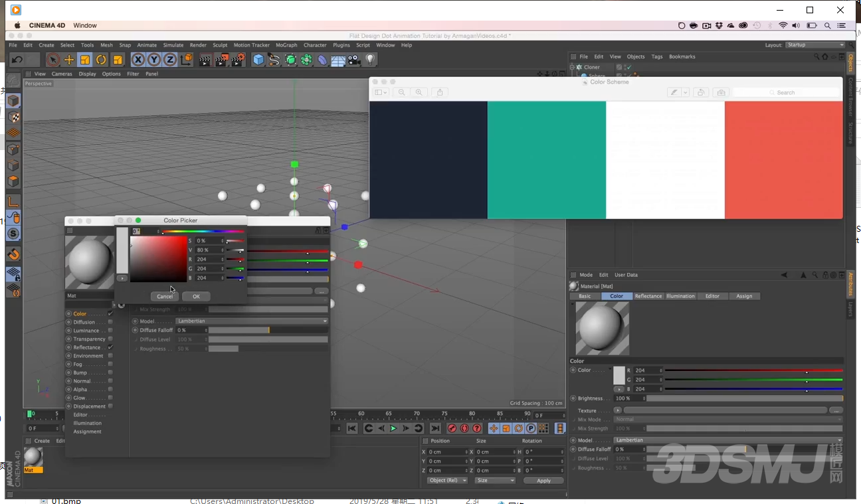Switch to the Basic tab

point(585,296)
